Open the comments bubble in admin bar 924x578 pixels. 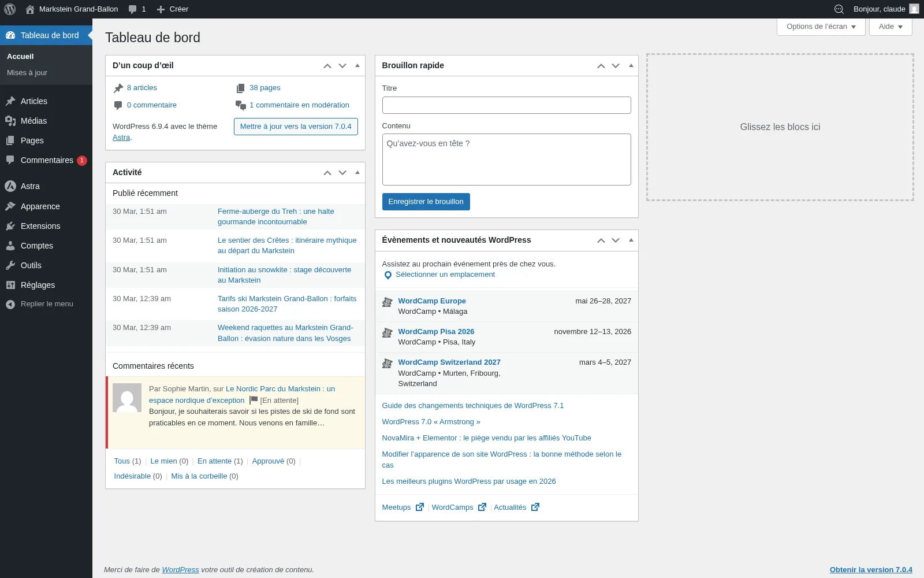(x=137, y=9)
